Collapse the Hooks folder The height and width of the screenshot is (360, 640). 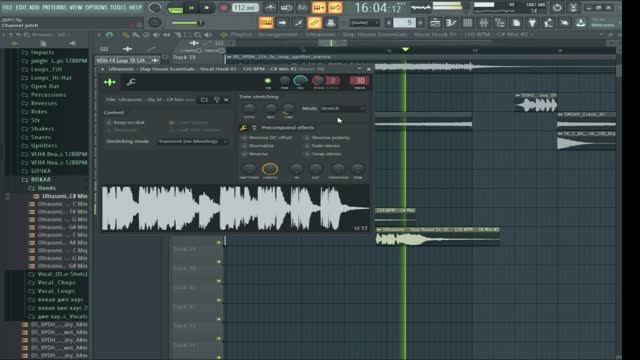pyautogui.click(x=46, y=188)
